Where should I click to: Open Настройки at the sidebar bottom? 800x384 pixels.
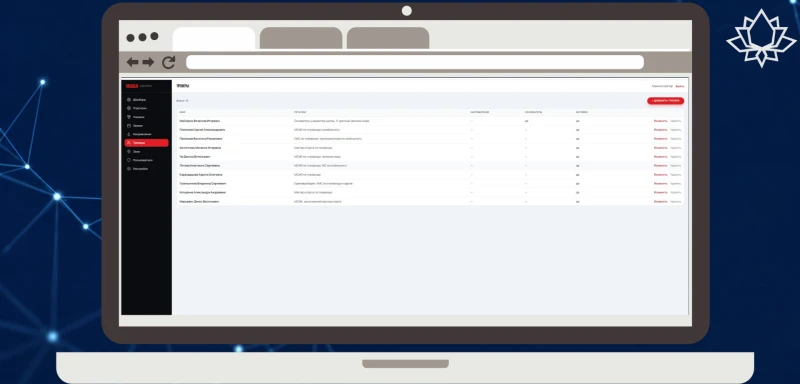click(140, 169)
